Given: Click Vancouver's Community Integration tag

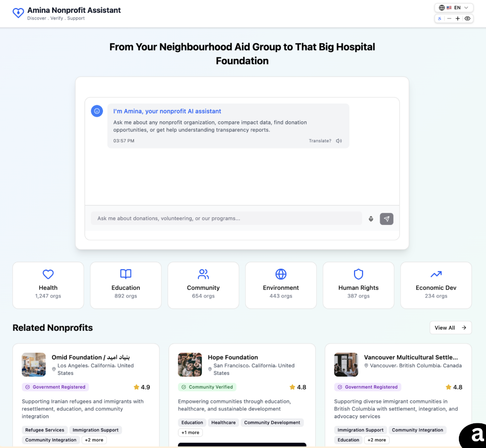Looking at the screenshot, I should tap(418, 430).
